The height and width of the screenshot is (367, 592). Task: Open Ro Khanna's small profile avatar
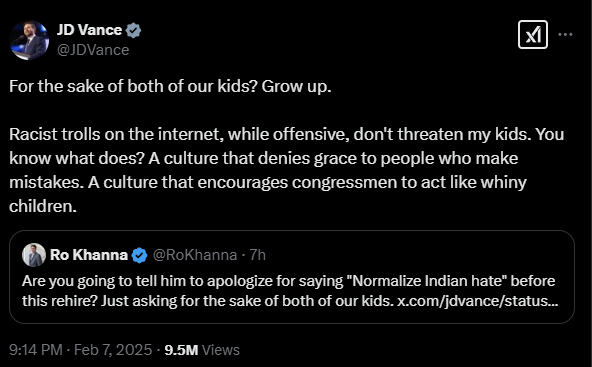(x=34, y=255)
